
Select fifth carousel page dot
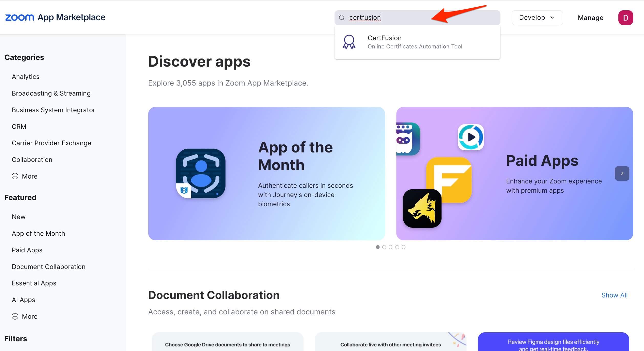point(403,247)
